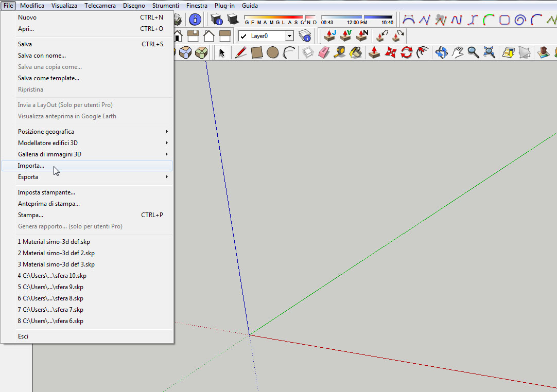Select the Paint Bucket tool
557x392 pixels.
pos(356,52)
